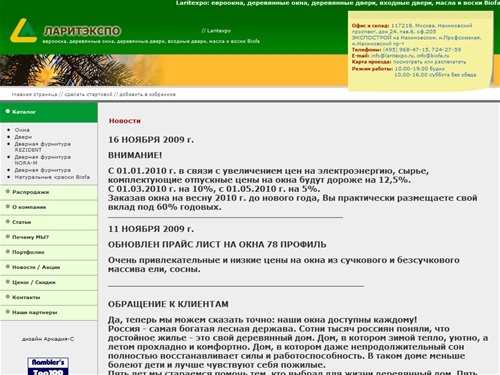Open the Распродажи menu item
This screenshot has height=375, width=500.
[49, 192]
